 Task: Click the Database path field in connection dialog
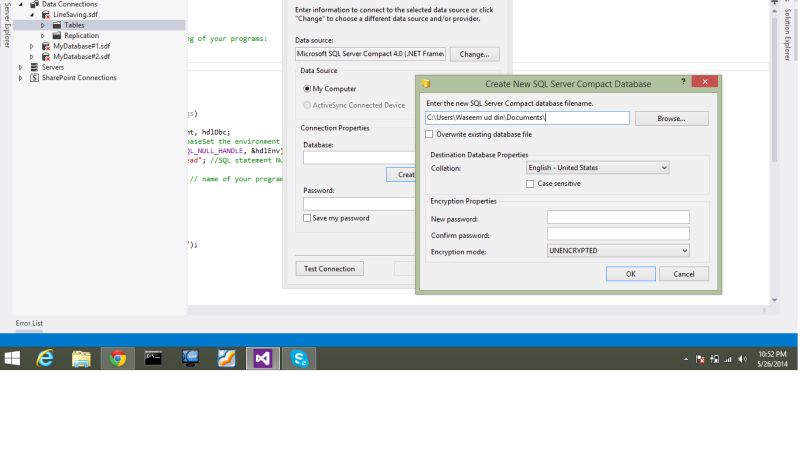coord(359,158)
